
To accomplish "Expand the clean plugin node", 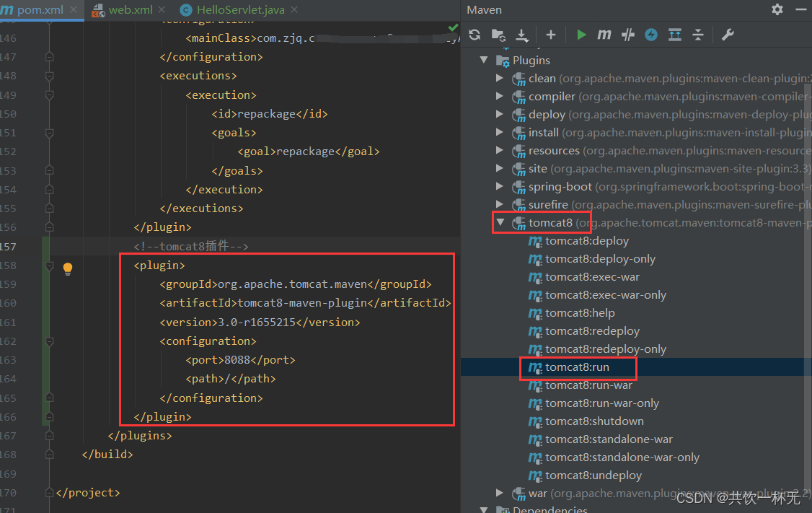I will pos(499,78).
